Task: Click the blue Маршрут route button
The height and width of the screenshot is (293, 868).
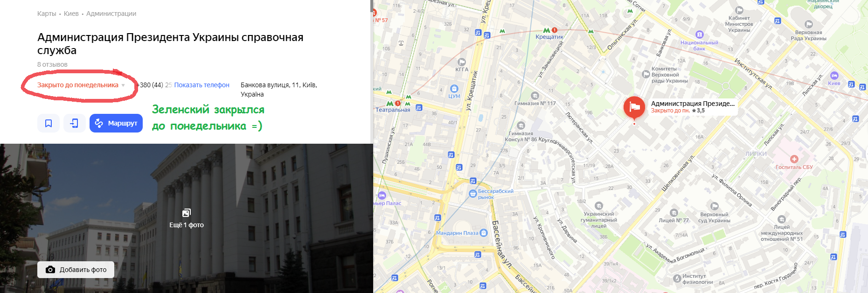Action: pyautogui.click(x=116, y=123)
